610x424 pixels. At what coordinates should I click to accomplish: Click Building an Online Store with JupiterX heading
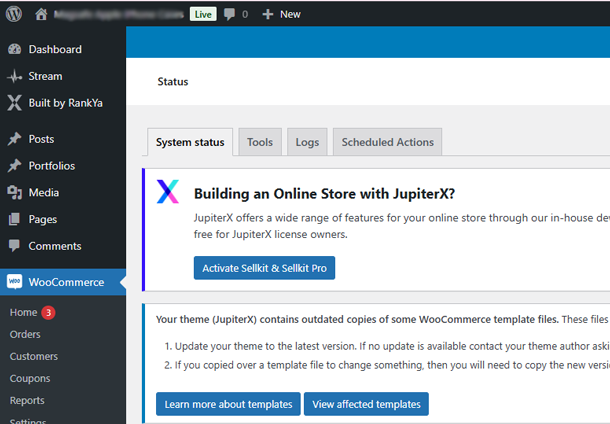pyautogui.click(x=324, y=193)
